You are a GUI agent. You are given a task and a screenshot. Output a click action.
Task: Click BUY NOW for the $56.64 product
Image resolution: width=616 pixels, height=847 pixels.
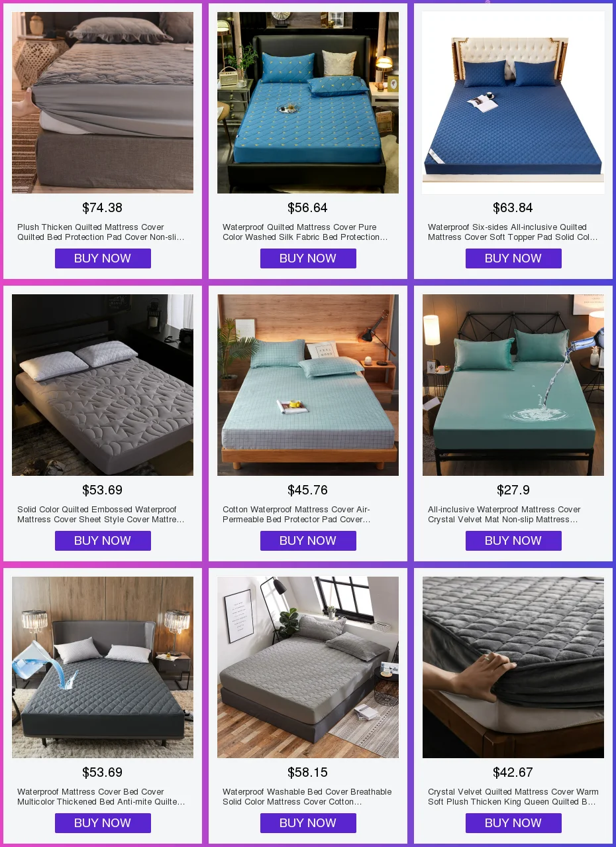pos(308,258)
